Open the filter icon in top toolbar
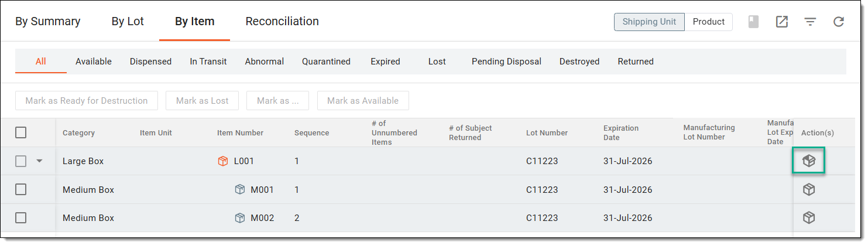The height and width of the screenshot is (245, 868). click(x=810, y=22)
